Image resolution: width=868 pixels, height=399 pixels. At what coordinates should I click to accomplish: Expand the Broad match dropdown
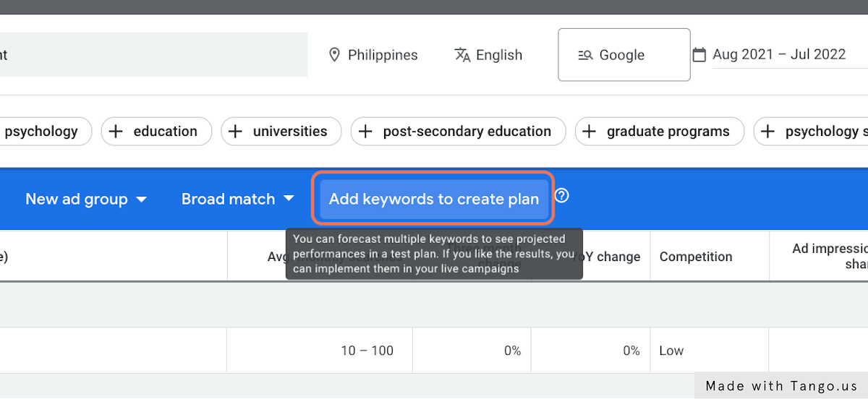tap(238, 199)
